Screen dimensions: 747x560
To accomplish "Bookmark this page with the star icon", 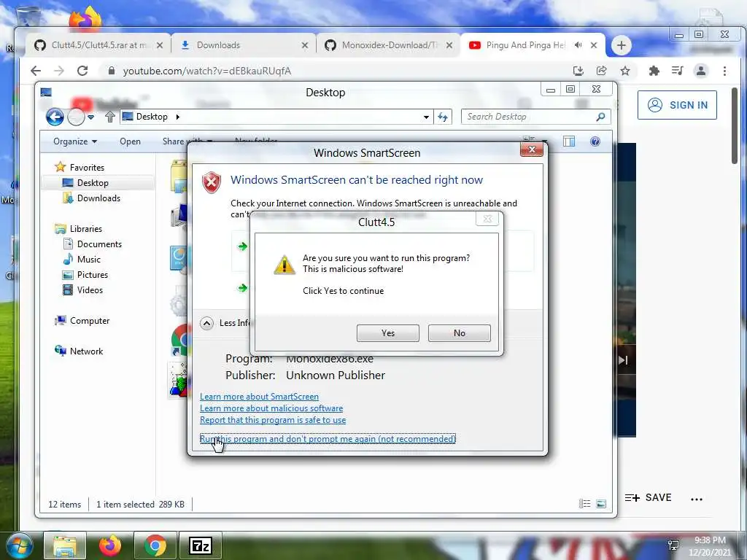I will click(625, 71).
